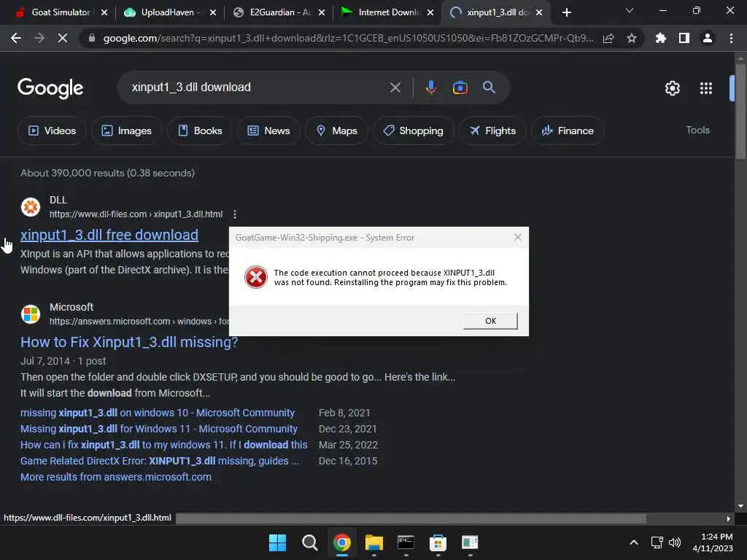Filter results by Images
Screen dimensions: 747x560
pos(127,131)
